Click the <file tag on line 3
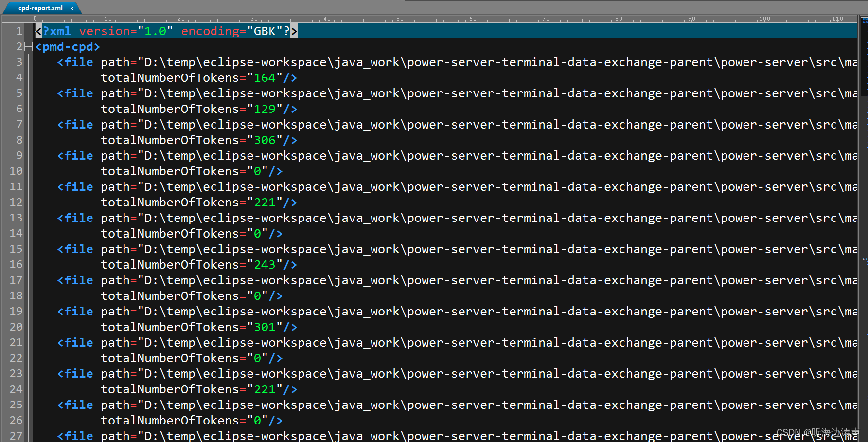Image resolution: width=868 pixels, height=442 pixels. click(x=75, y=62)
